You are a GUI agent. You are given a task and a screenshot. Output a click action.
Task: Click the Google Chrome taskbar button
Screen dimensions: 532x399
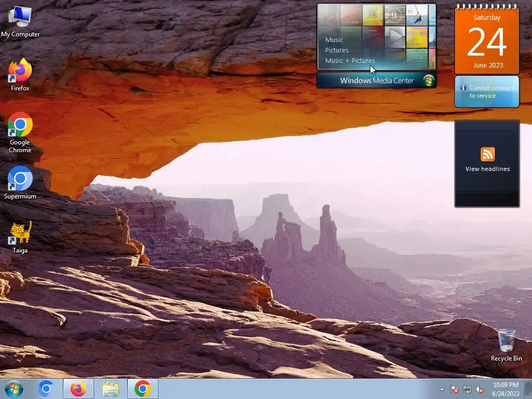[x=142, y=389]
